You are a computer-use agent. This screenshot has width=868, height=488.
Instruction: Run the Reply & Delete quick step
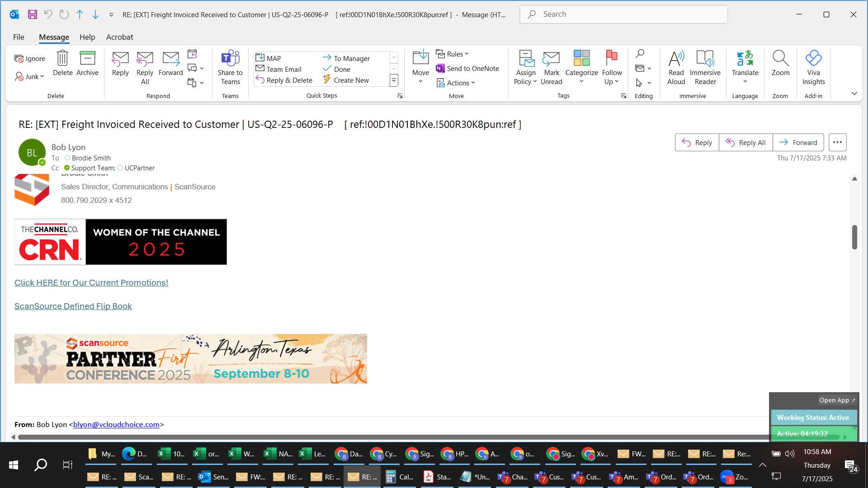(284, 80)
